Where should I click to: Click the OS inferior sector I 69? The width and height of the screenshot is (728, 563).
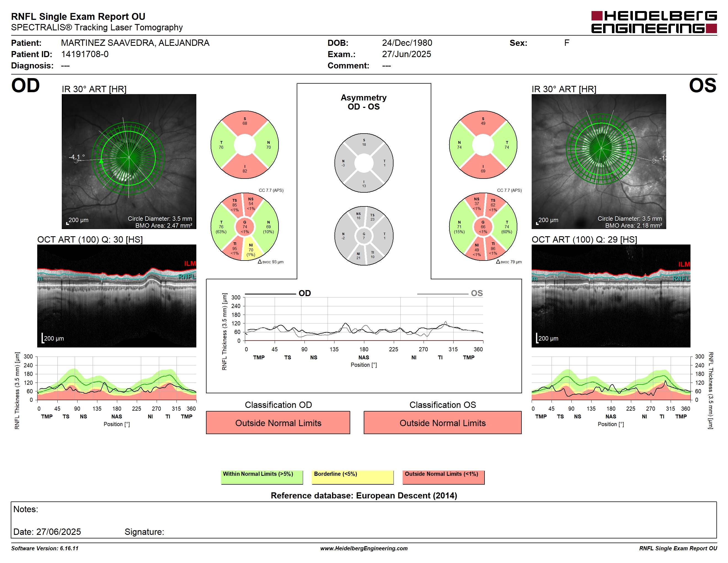point(483,169)
